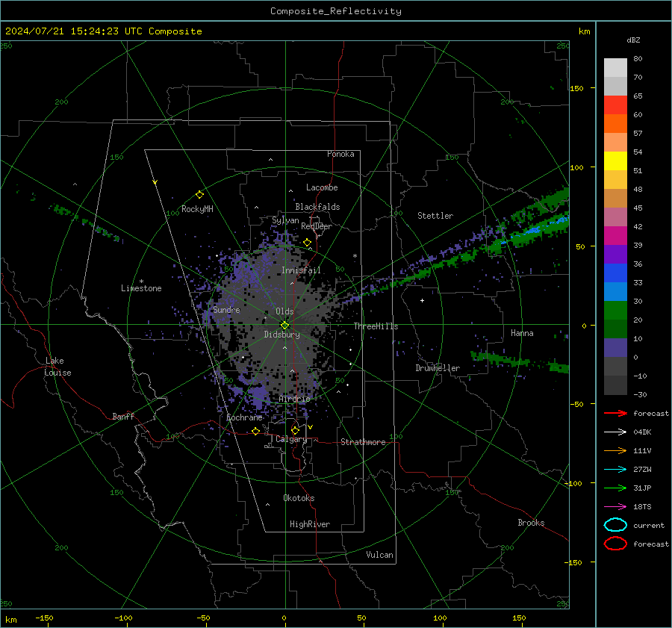
Task: Choose the green 30-20 dBZ swatch
Action: [615, 310]
